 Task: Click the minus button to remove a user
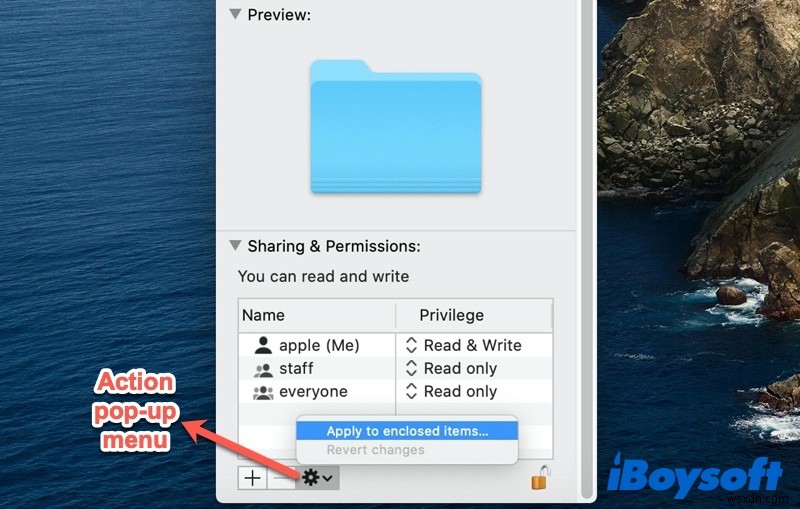pyautogui.click(x=281, y=478)
